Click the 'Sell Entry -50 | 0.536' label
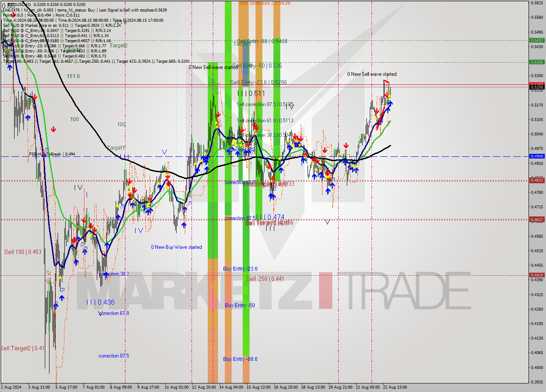Image resolution: width=546 pixels, height=392 pixels. pos(257,66)
